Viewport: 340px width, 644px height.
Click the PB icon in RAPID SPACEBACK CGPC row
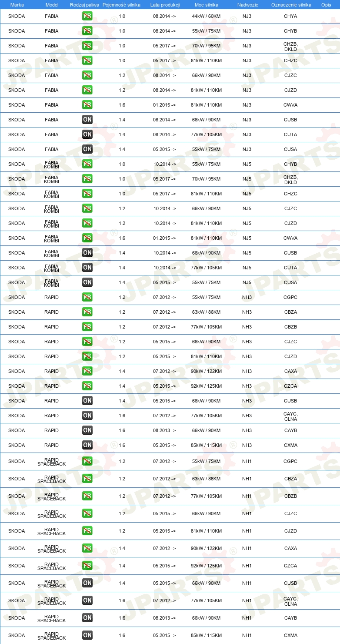[x=87, y=461]
